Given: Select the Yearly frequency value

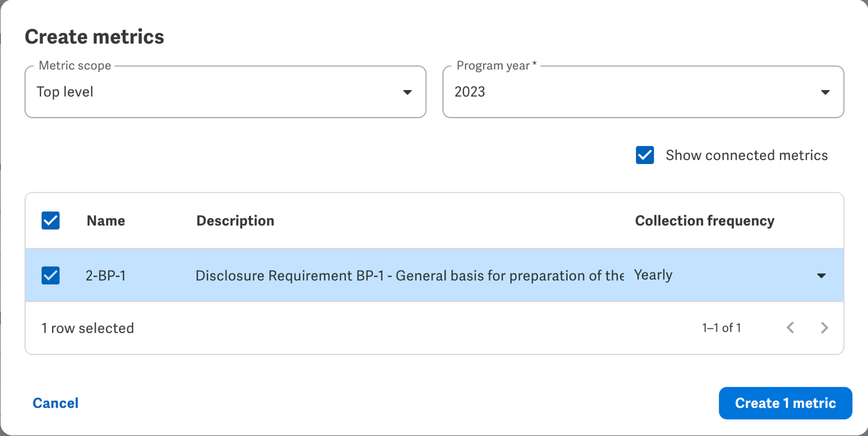Looking at the screenshot, I should [653, 275].
